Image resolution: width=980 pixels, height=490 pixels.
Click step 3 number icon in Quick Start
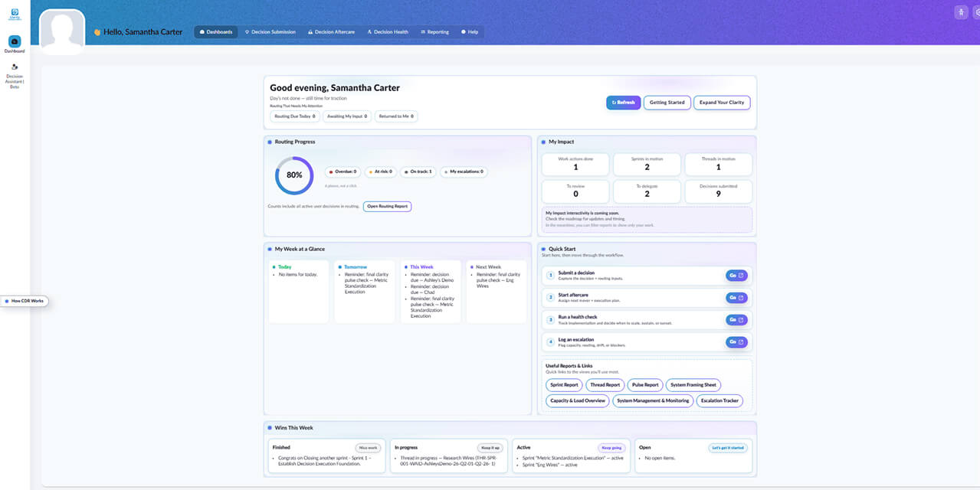(x=550, y=319)
